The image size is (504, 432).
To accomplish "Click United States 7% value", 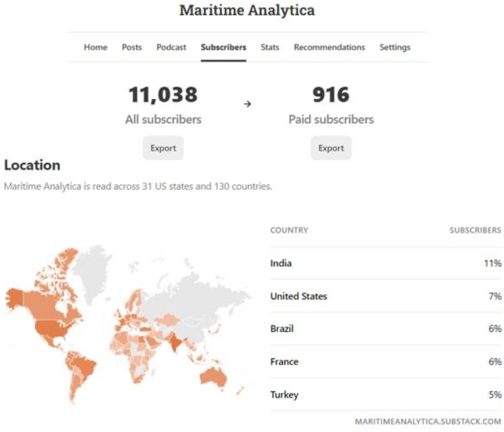I will pyautogui.click(x=495, y=296).
